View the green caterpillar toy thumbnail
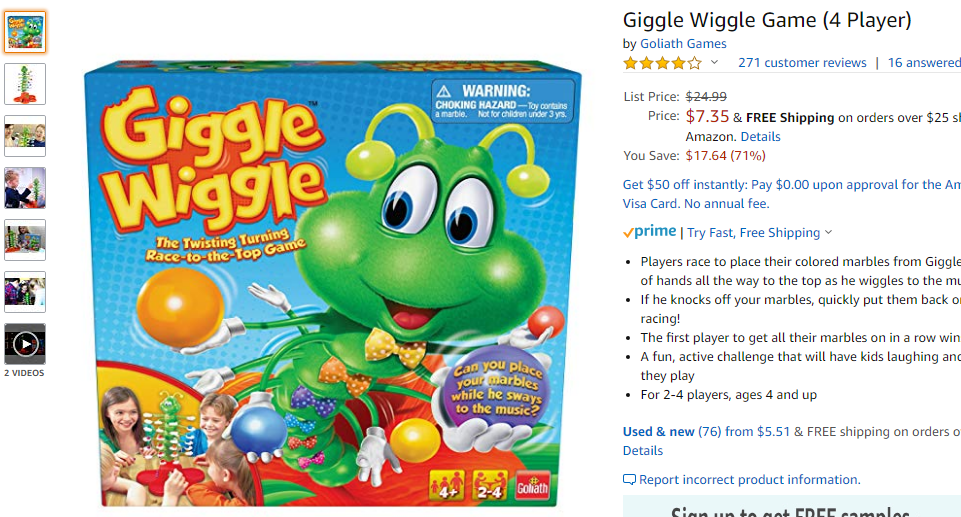This screenshot has height=517, width=961. click(x=25, y=84)
